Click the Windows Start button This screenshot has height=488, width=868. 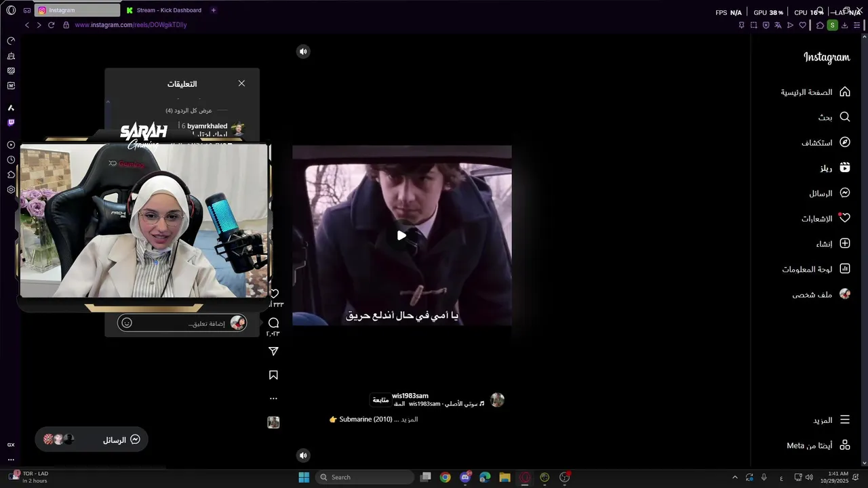[x=304, y=477]
